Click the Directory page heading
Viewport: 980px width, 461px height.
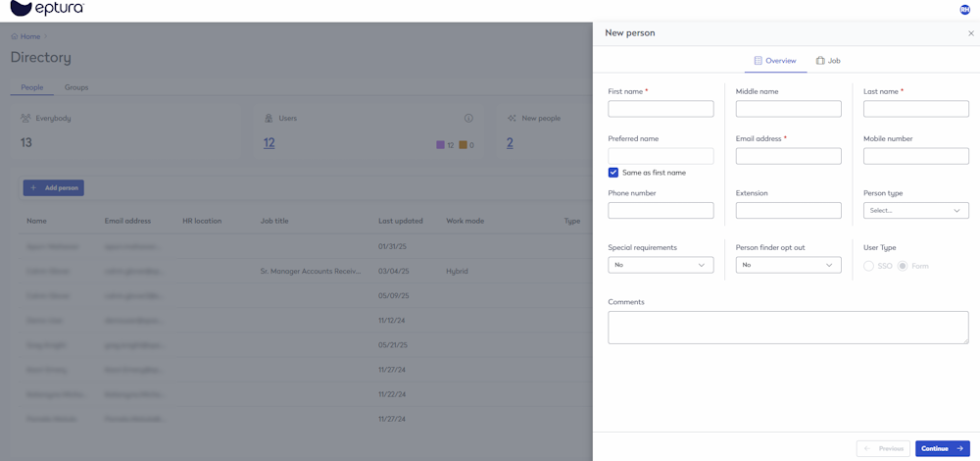click(x=40, y=58)
